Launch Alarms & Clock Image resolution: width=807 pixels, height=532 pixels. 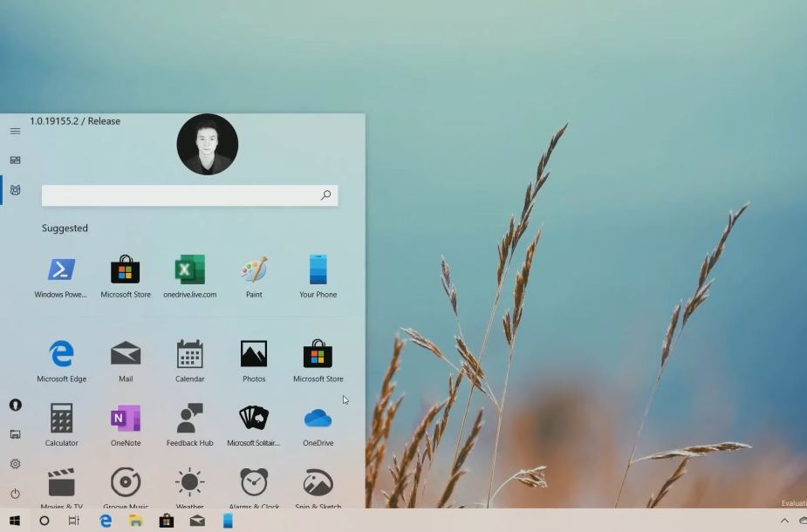[x=254, y=488]
